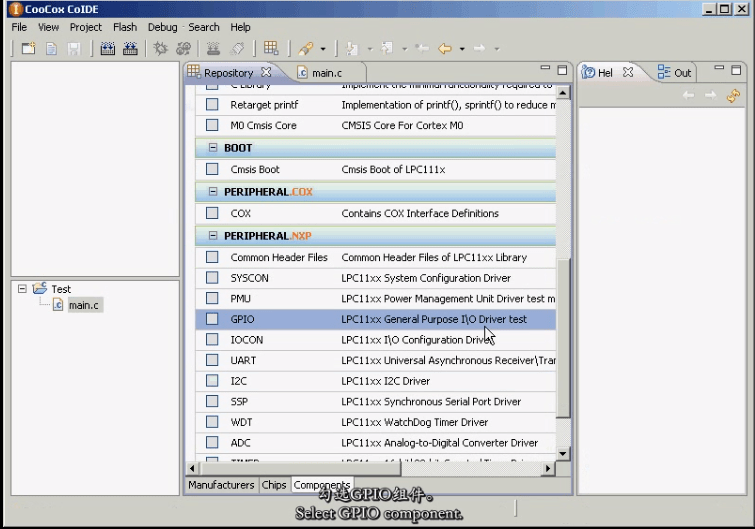The height and width of the screenshot is (529, 755).
Task: Switch to the Manufacturers tab
Action: tap(221, 485)
